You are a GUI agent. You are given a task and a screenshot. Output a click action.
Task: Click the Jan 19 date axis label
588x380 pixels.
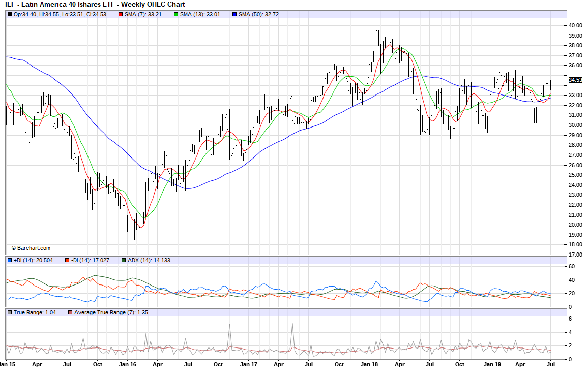pyautogui.click(x=492, y=364)
